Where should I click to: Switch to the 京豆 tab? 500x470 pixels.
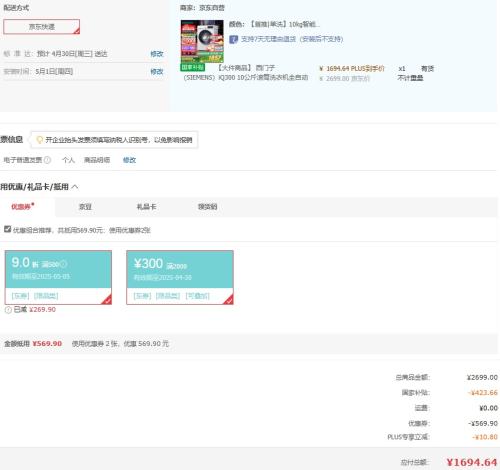pos(85,207)
